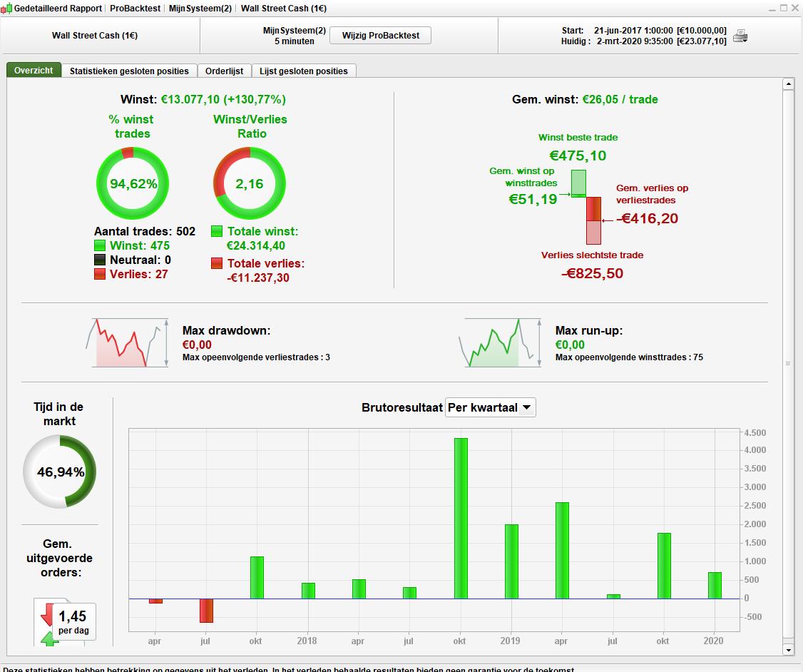Click the worst trade value -€825,50
803x672 pixels.
pyautogui.click(x=593, y=273)
